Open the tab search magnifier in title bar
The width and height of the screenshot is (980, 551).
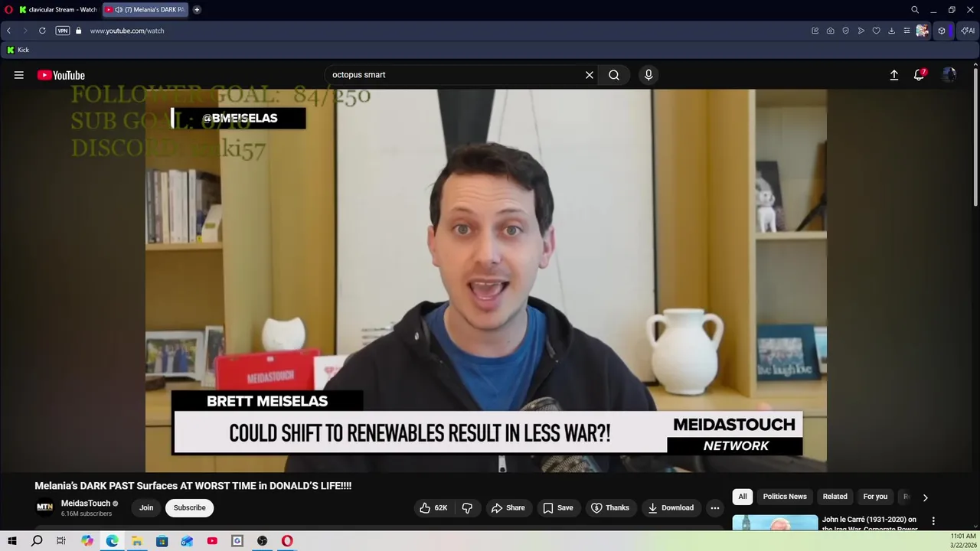pyautogui.click(x=915, y=10)
